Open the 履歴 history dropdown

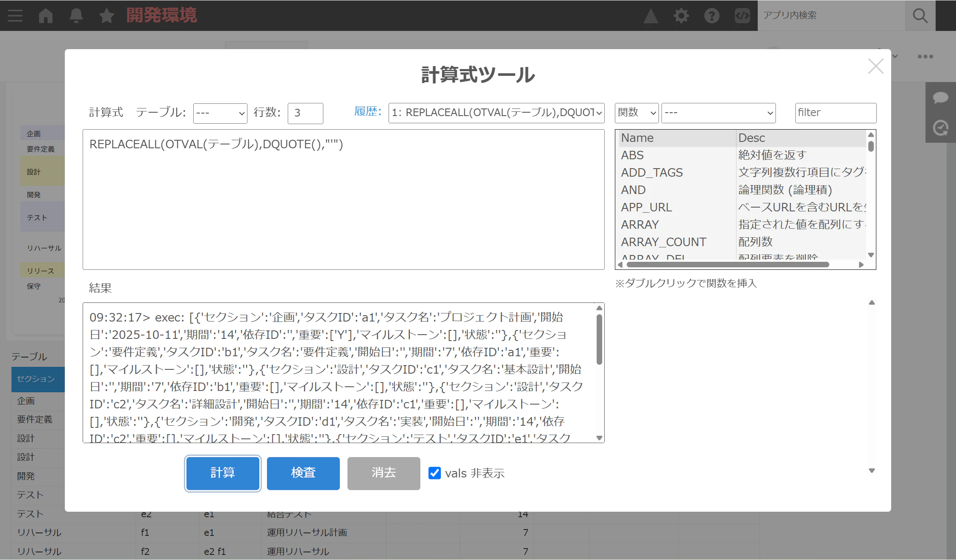click(496, 113)
